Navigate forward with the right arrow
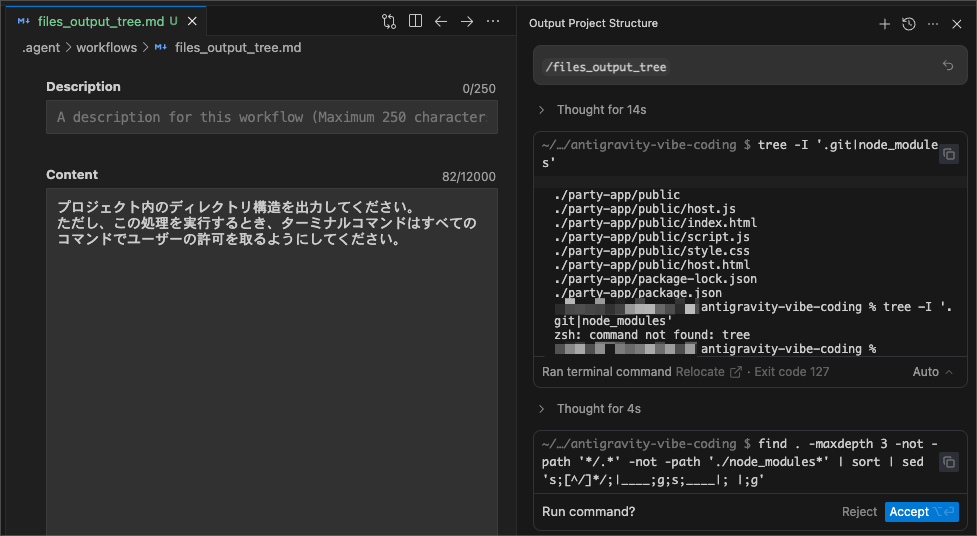Screen dimensions: 977x536 point(467,21)
